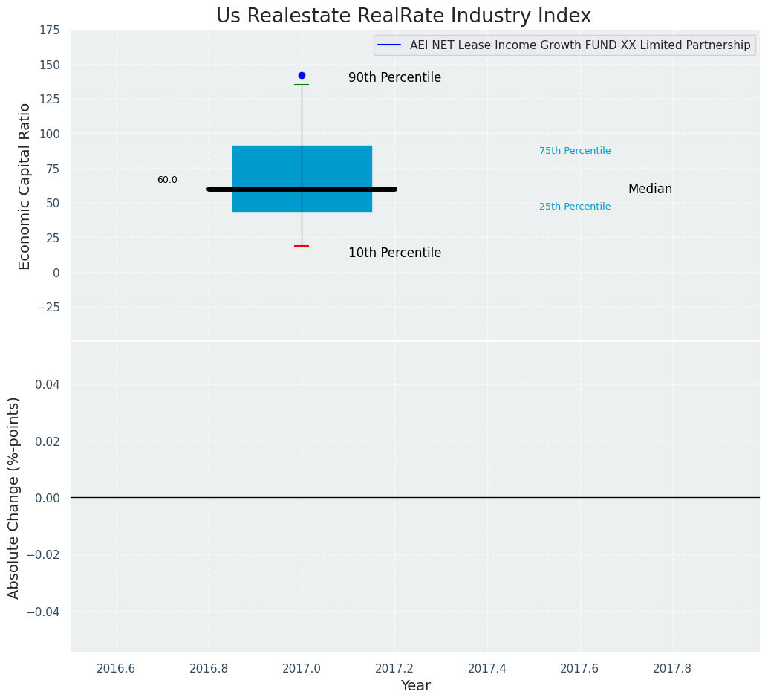This screenshot has width=768, height=700.
Task: Click the 2017.8 x-axis tick label
Action: pos(672,668)
